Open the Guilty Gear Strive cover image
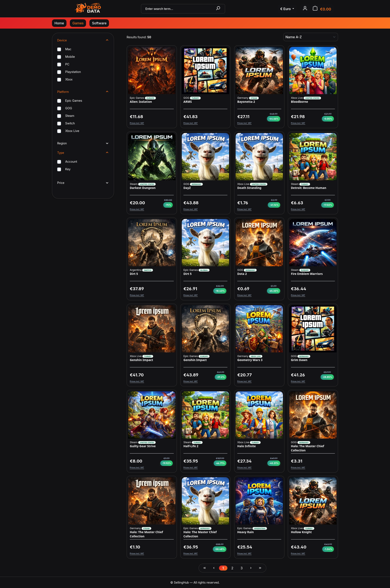This screenshot has height=588, width=390. pos(152,415)
